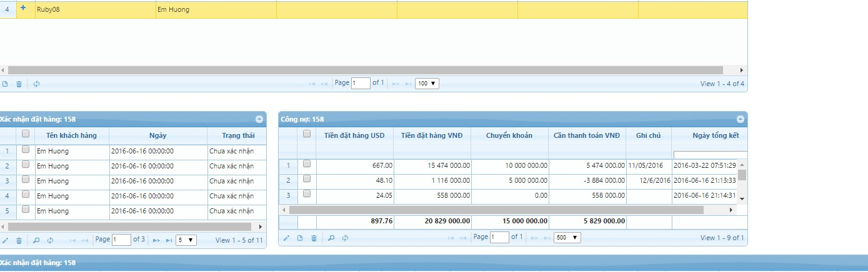
Task: Sort by the Trạng thái column header
Action: point(236,135)
